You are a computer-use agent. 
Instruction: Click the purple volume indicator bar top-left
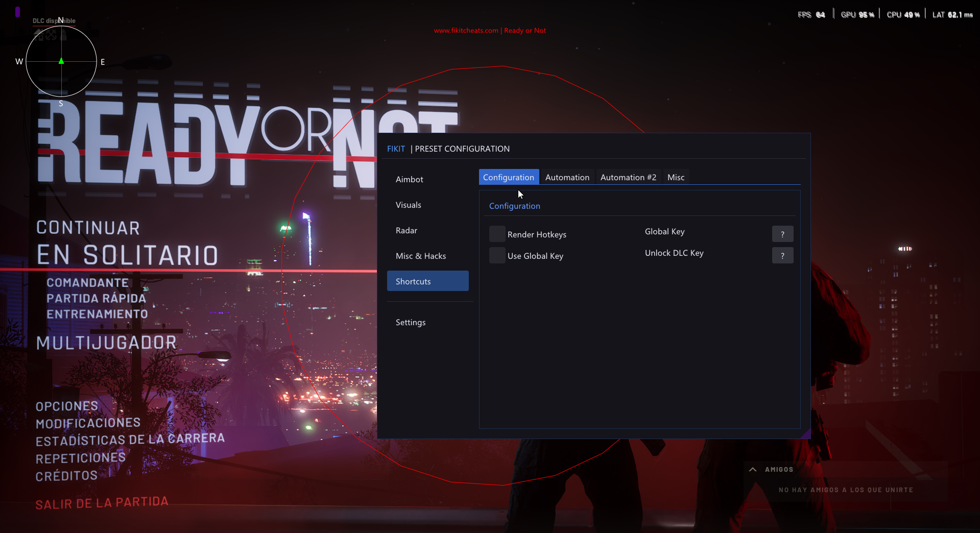tap(17, 11)
